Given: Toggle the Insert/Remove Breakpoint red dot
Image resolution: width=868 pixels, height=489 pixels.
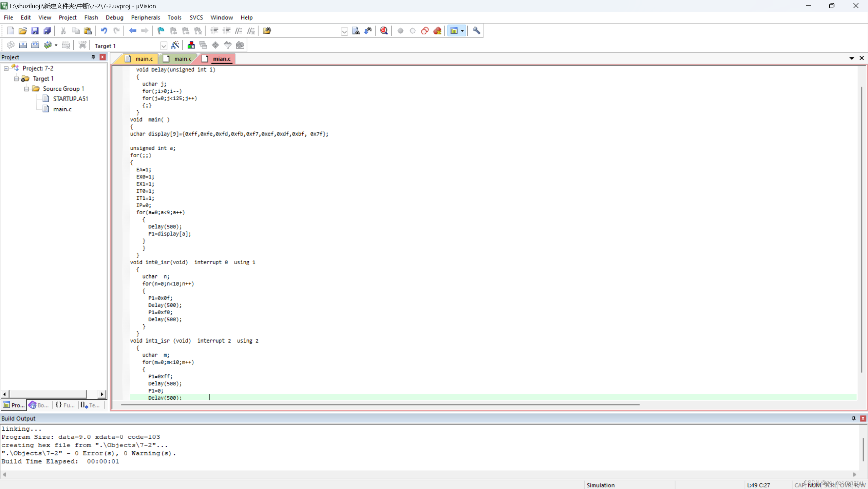Looking at the screenshot, I should click(400, 31).
